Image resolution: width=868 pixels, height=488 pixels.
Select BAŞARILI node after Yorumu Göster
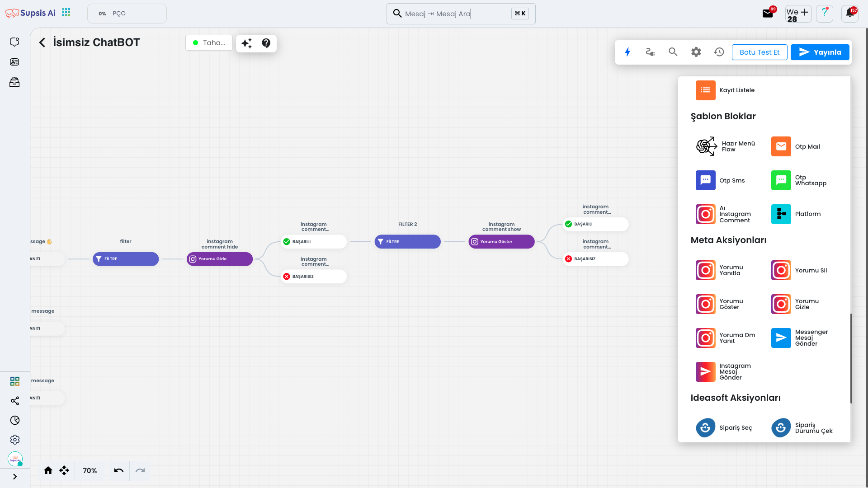[595, 224]
